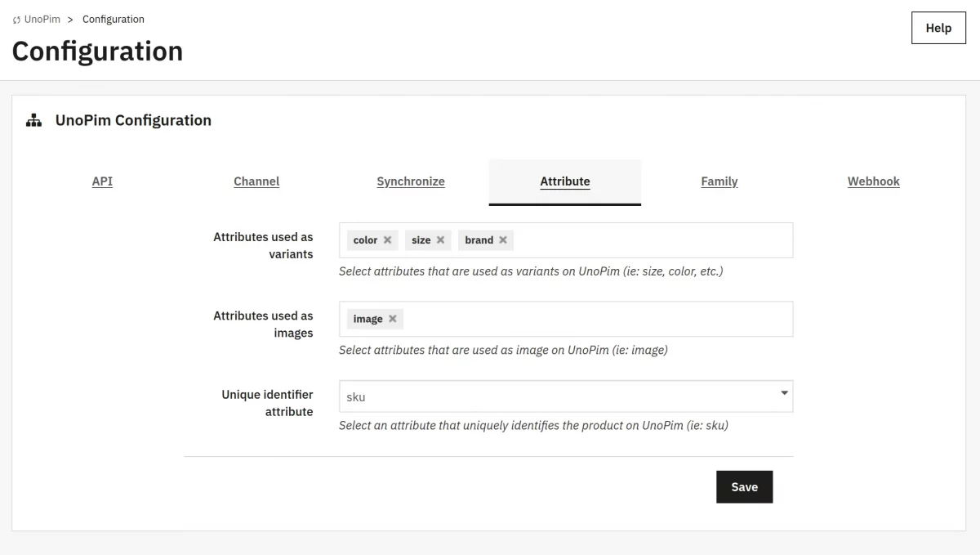Open the Help button

(938, 28)
